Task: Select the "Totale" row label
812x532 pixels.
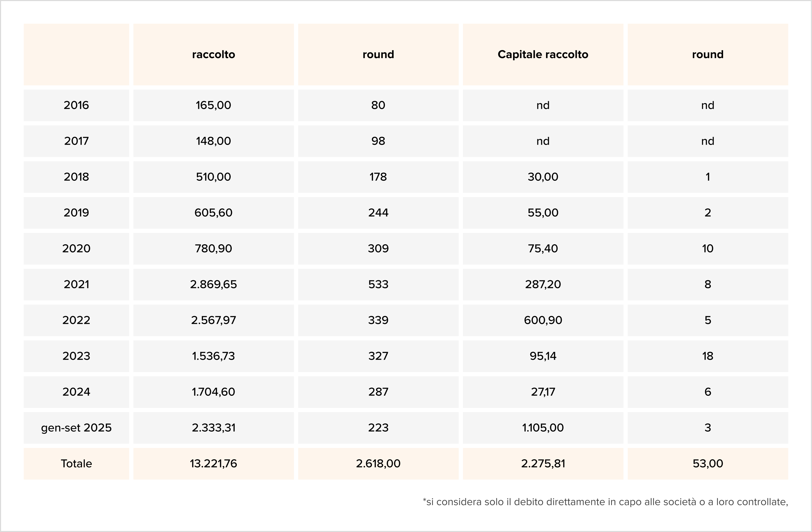Action: [x=76, y=463]
